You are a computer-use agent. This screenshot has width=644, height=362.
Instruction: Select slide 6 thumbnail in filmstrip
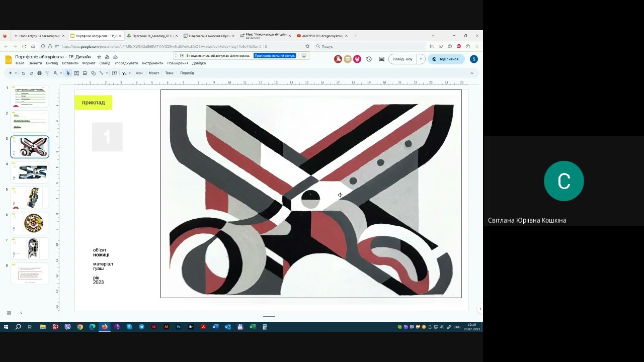point(30,223)
